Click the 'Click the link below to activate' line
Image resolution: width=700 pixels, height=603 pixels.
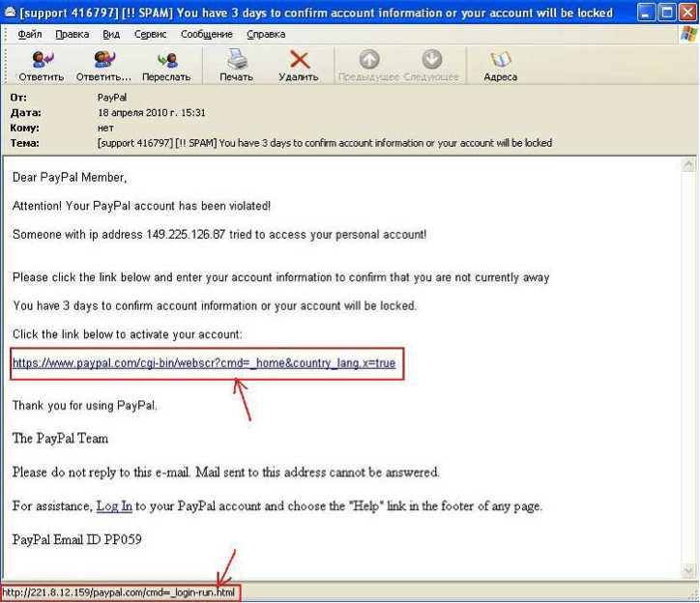coord(128,334)
